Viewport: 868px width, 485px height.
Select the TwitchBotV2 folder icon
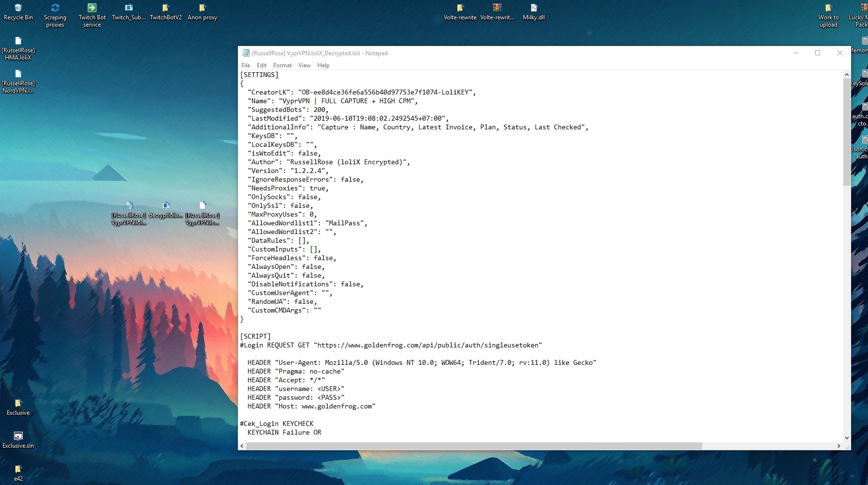166,12
